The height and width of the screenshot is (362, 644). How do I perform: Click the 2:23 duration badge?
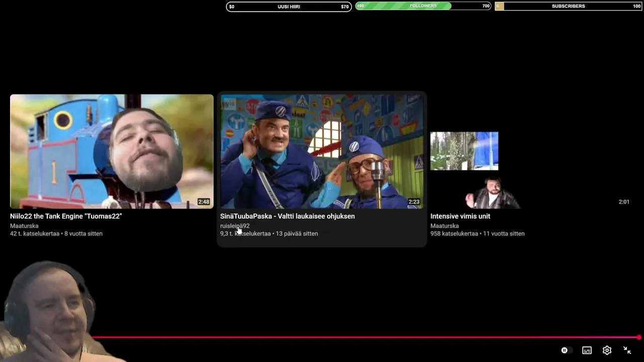tap(414, 202)
